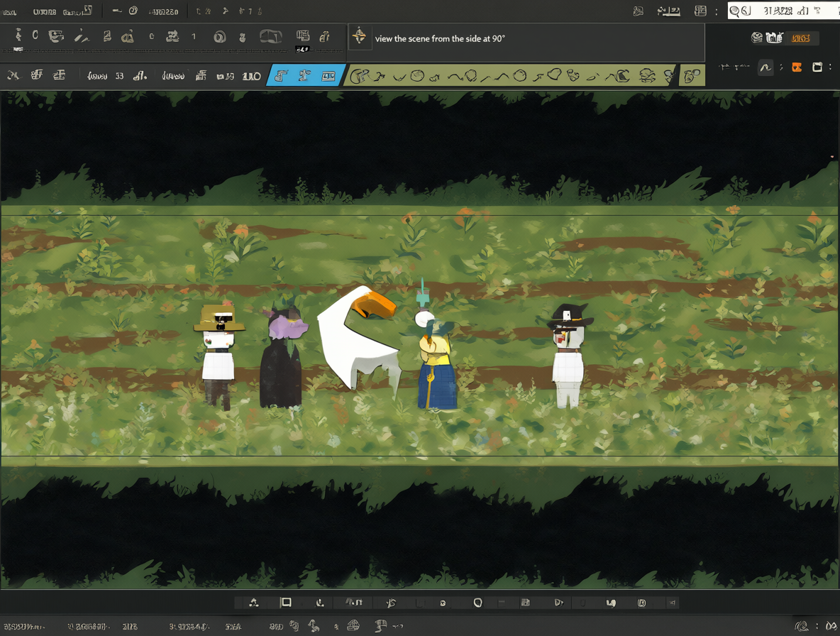Open the vertical dots menu left of search box
The height and width of the screenshot is (636, 840).
click(x=717, y=11)
